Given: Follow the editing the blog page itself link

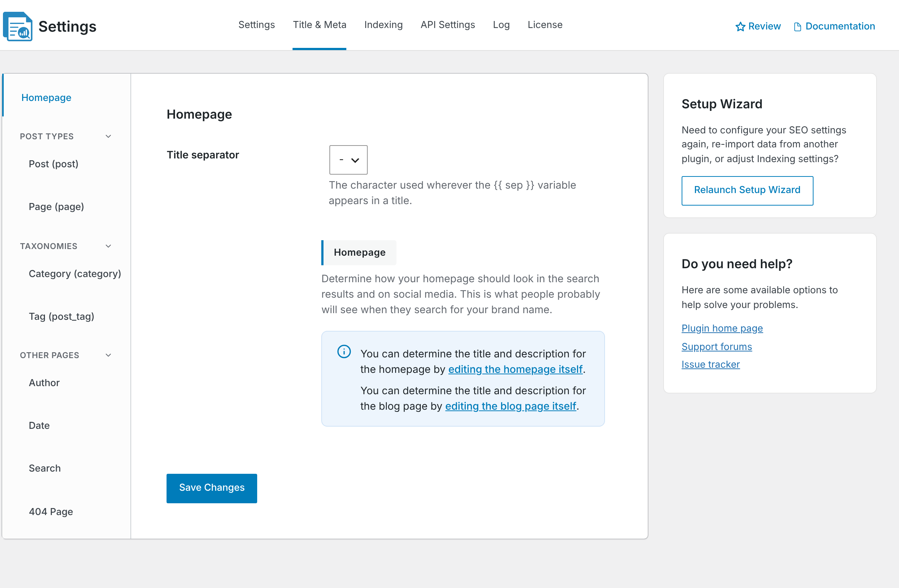Looking at the screenshot, I should point(511,406).
